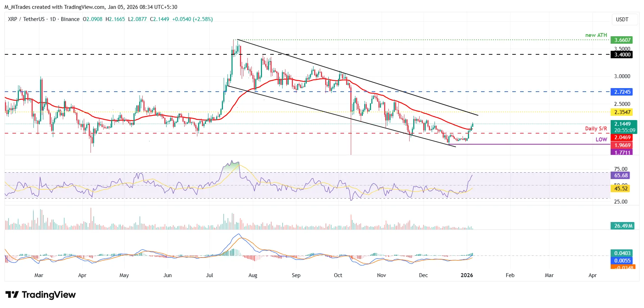Click the new ATH text annotation
Screen dimensions: 644x308
point(596,35)
